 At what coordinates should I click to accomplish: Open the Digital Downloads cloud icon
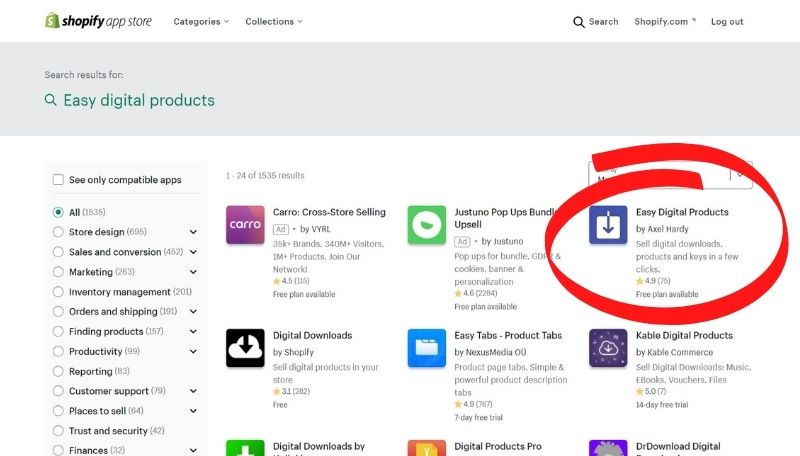245,348
